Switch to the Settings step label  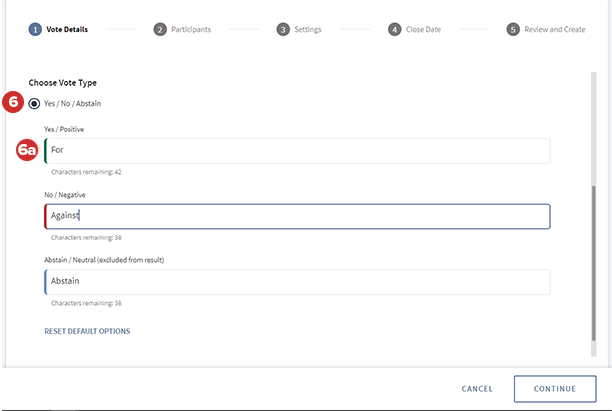pos(308,30)
